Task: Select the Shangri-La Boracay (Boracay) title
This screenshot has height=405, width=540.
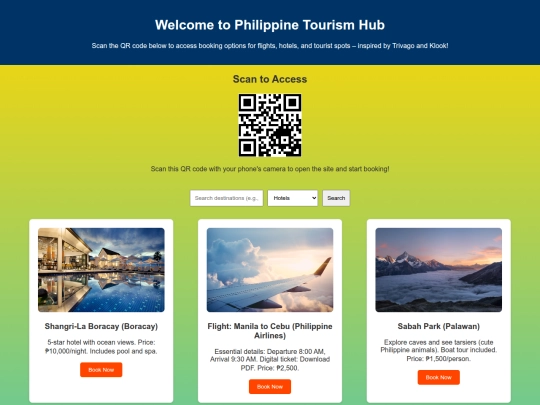Action: 101,326
